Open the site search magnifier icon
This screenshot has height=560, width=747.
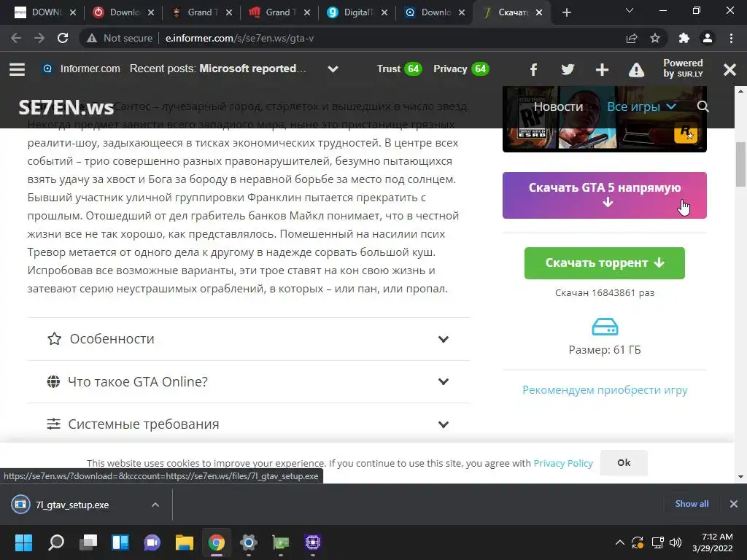(x=703, y=106)
